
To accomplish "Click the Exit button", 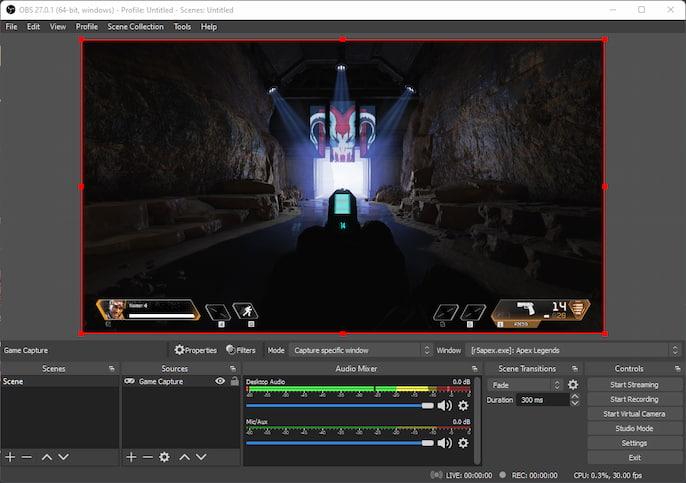I will pos(634,458).
